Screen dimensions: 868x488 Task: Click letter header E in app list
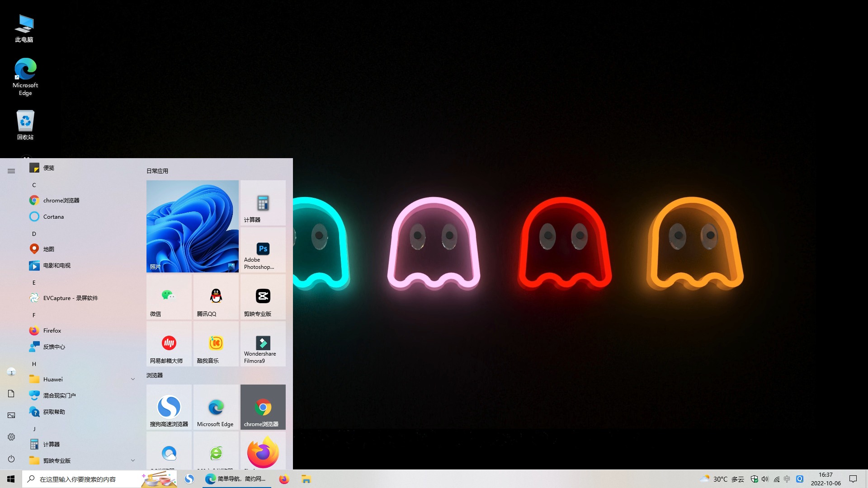34,282
